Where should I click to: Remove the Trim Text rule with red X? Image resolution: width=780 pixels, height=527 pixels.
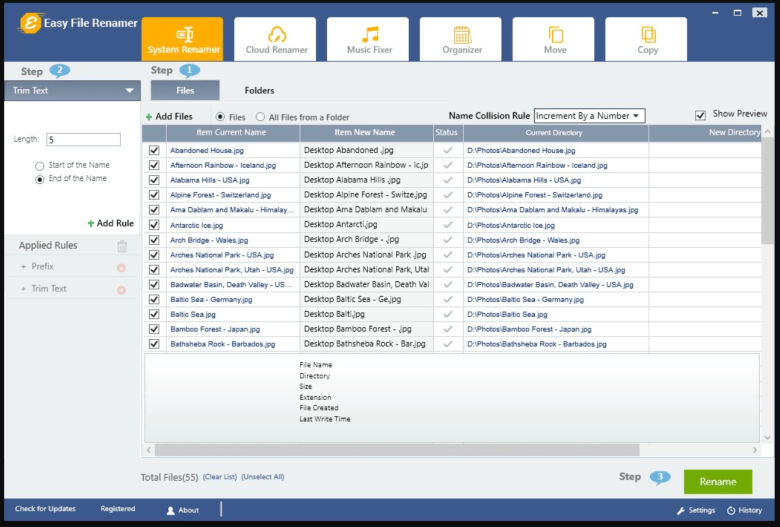[x=121, y=290]
